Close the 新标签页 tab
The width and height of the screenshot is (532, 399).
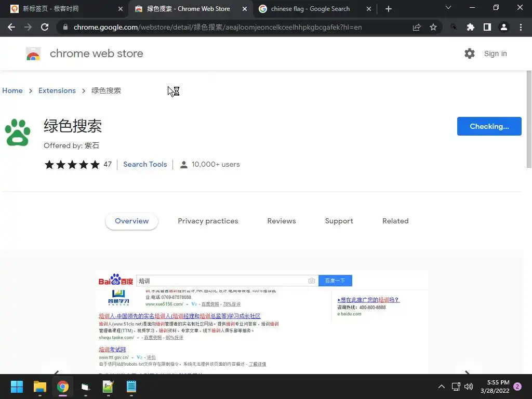tap(121, 9)
